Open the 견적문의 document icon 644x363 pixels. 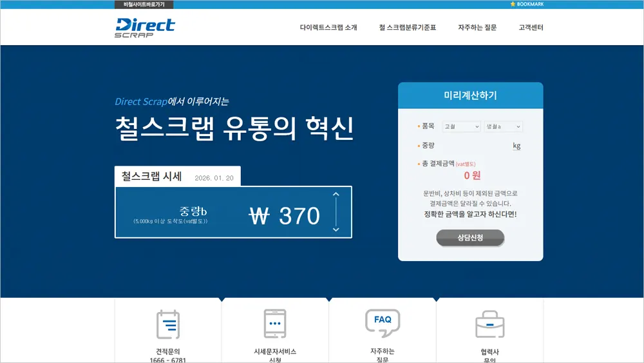(x=168, y=324)
